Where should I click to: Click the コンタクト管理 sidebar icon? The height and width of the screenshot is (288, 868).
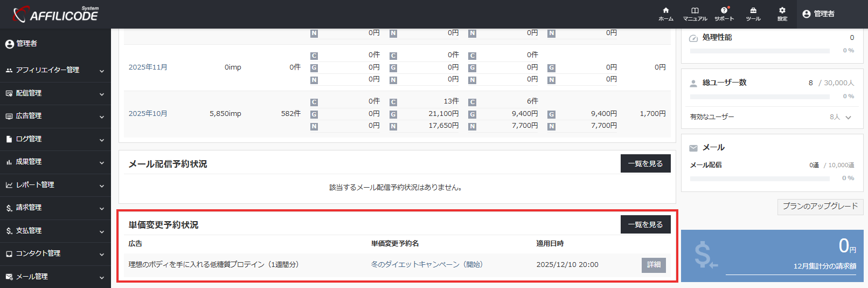pos(9,253)
